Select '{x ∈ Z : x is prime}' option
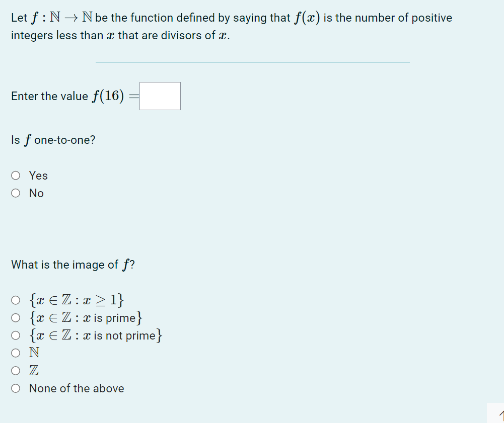 click(16, 317)
